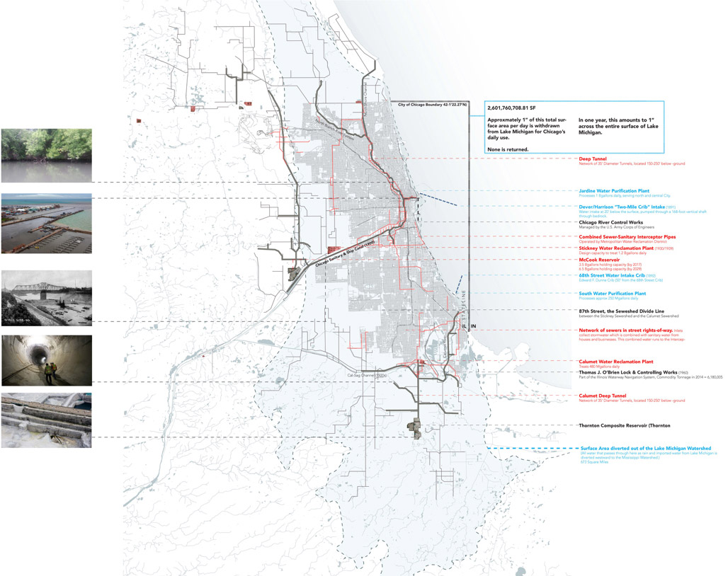Click the 'Jardine Water Purification Plant' label
The width and height of the screenshot is (728, 576).
pos(614,190)
